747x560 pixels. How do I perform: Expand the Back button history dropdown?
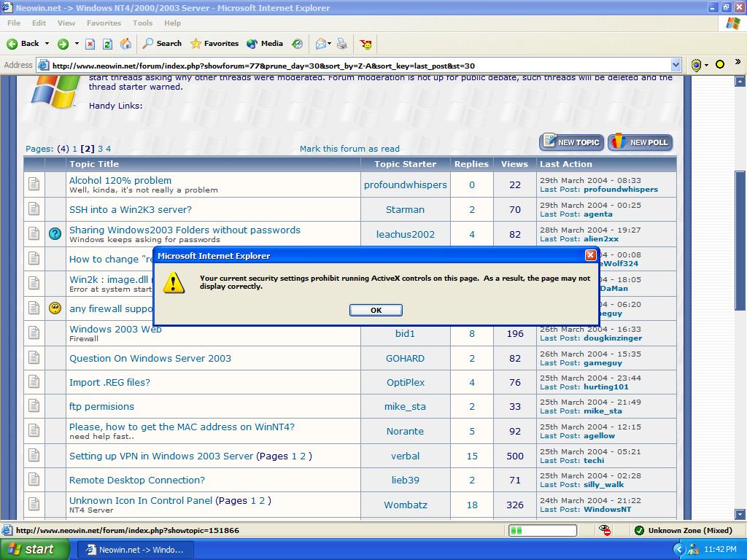coord(47,44)
